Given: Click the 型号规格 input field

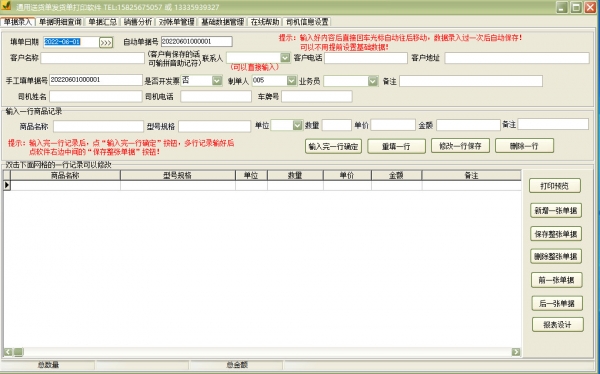Looking at the screenshot, I should pos(215,126).
